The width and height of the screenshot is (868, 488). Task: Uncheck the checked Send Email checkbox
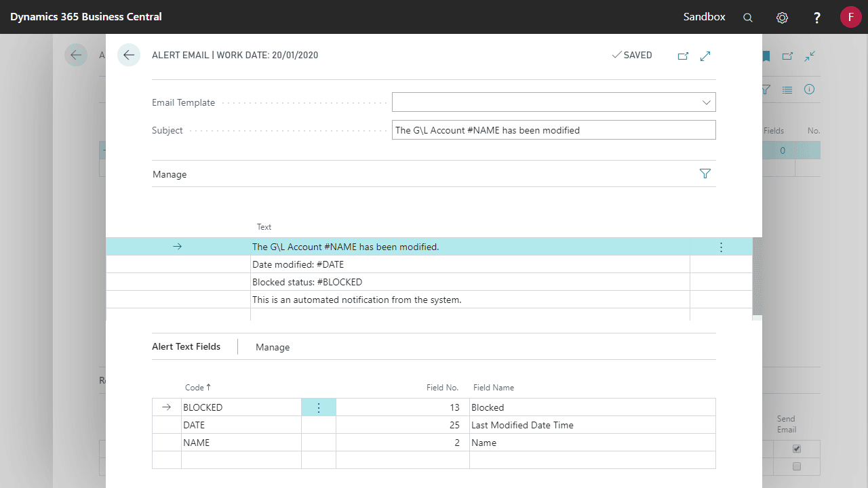point(797,449)
